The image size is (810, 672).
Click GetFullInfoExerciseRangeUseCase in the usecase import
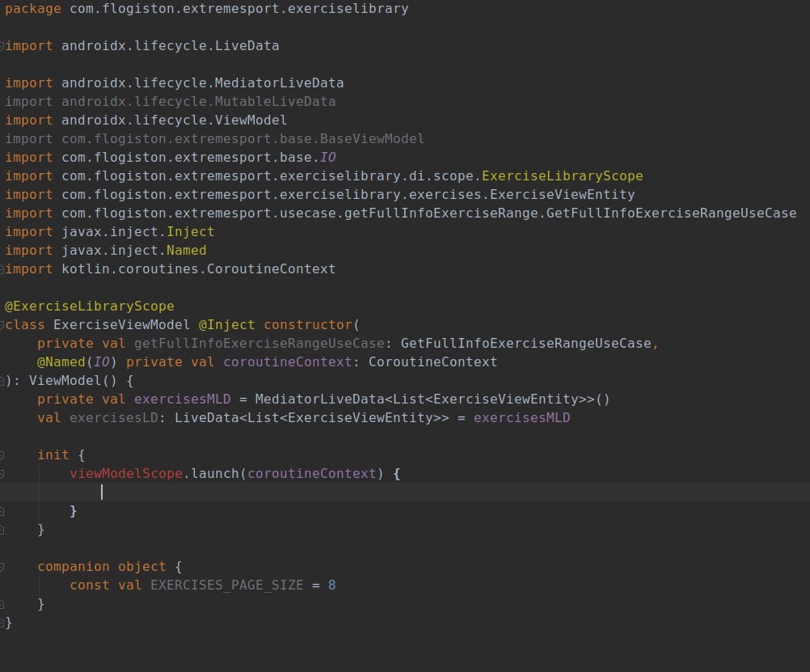[671, 213]
